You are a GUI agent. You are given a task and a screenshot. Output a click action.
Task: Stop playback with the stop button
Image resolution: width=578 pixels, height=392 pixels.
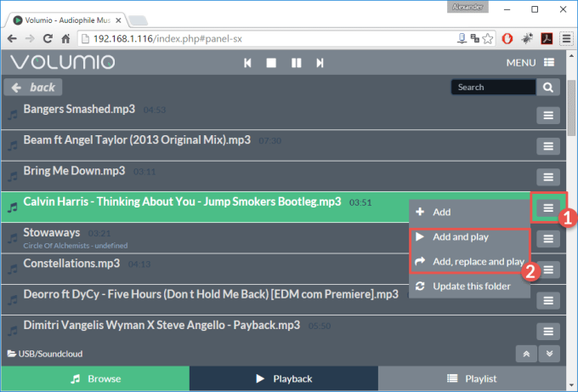click(x=271, y=63)
